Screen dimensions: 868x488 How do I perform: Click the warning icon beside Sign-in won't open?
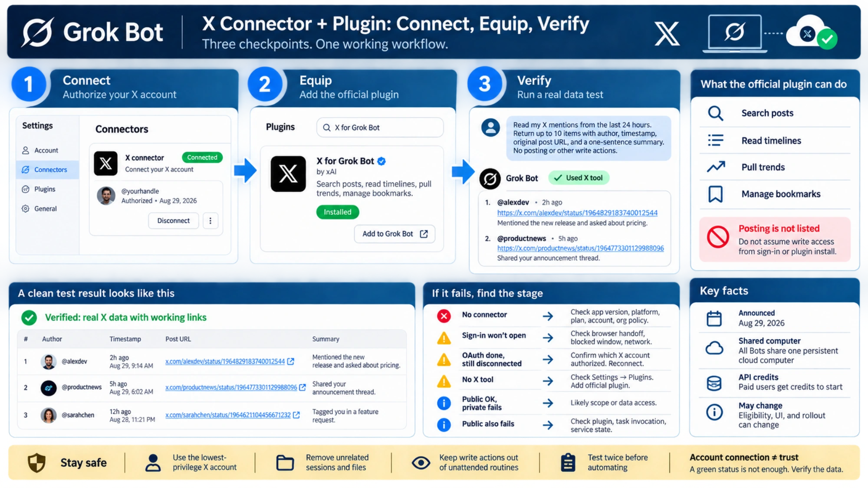coord(444,337)
